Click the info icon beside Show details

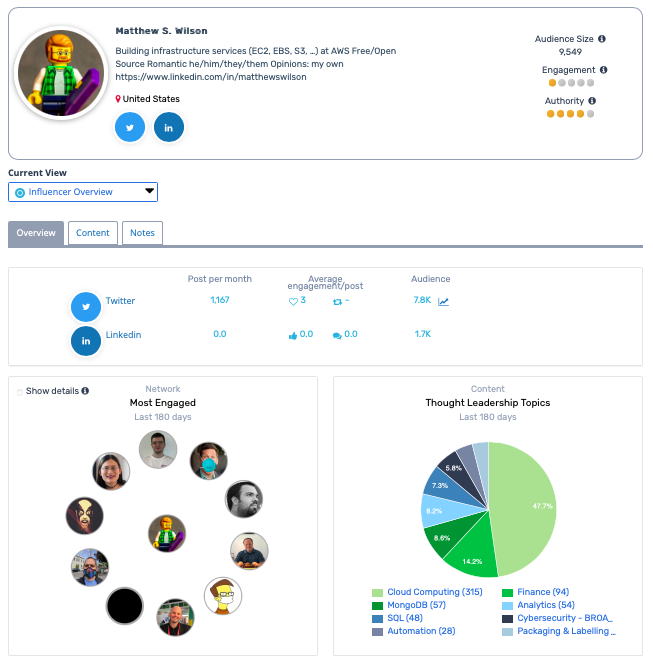pos(85,391)
